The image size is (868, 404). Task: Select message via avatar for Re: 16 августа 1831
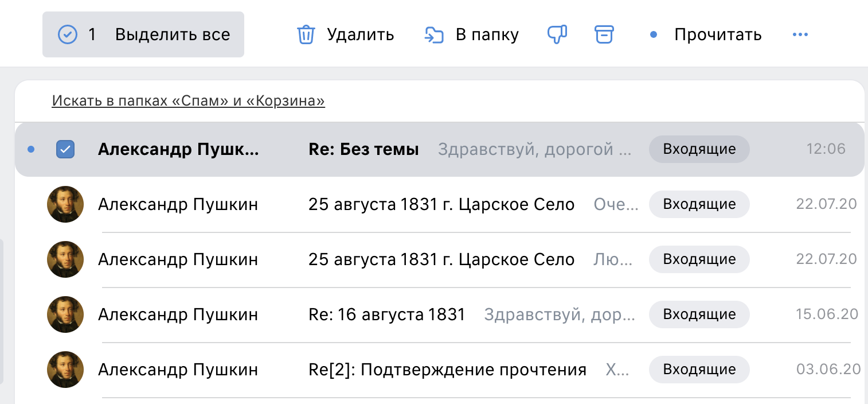(65, 314)
